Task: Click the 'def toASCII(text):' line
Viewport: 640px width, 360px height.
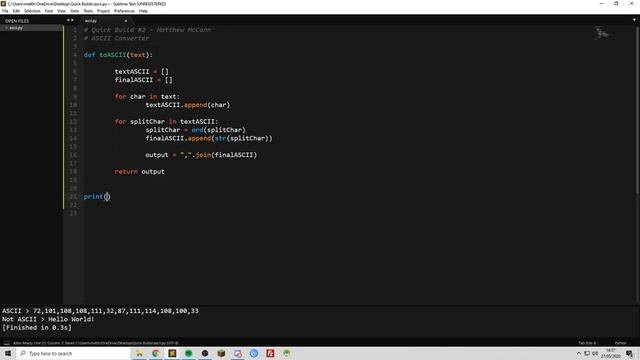Action: [118, 55]
